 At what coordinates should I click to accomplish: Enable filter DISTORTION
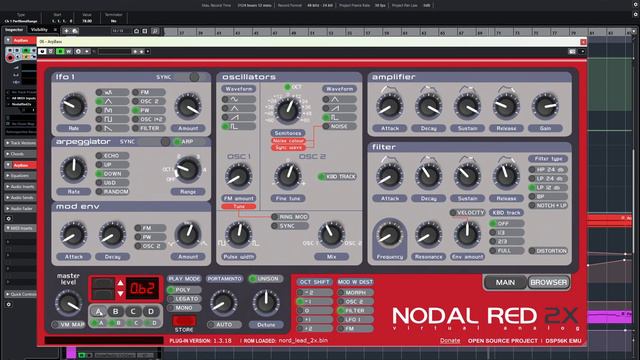click(548, 251)
